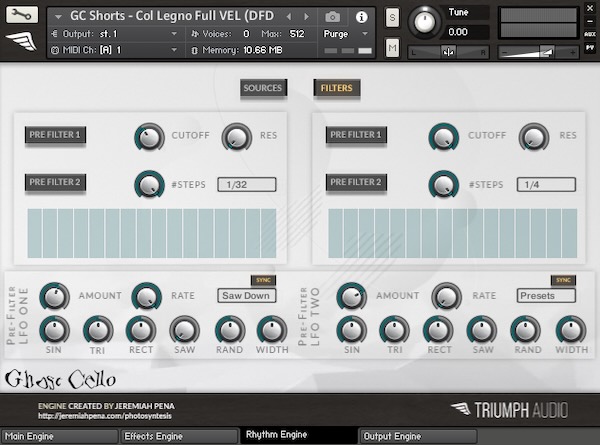
Task: Toggle PRE FILTER 1 in right panel
Action: 356,135
